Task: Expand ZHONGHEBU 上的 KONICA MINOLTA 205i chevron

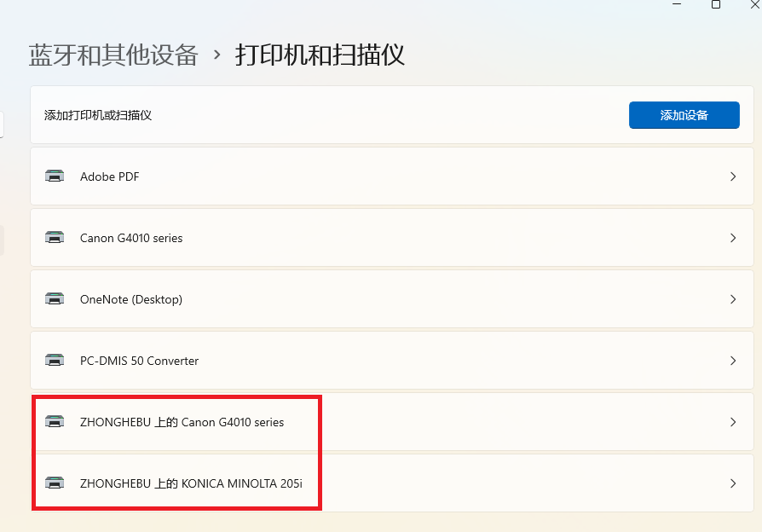Action: point(733,483)
